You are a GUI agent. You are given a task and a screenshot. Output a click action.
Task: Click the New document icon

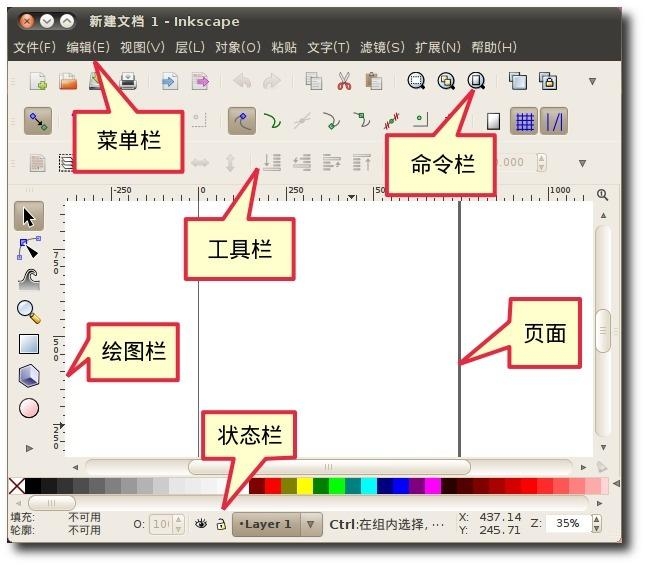[37, 82]
